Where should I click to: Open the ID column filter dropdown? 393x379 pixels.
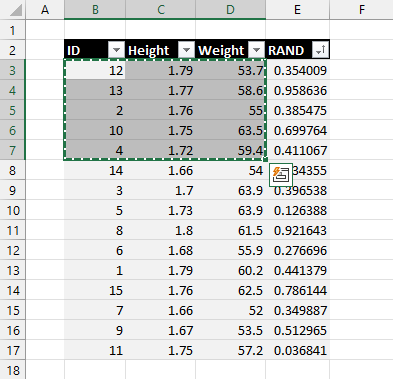tap(116, 50)
